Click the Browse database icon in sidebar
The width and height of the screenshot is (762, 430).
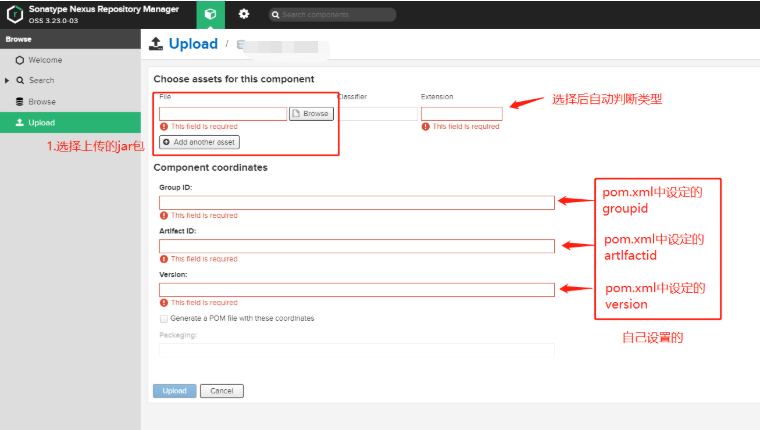(19, 102)
